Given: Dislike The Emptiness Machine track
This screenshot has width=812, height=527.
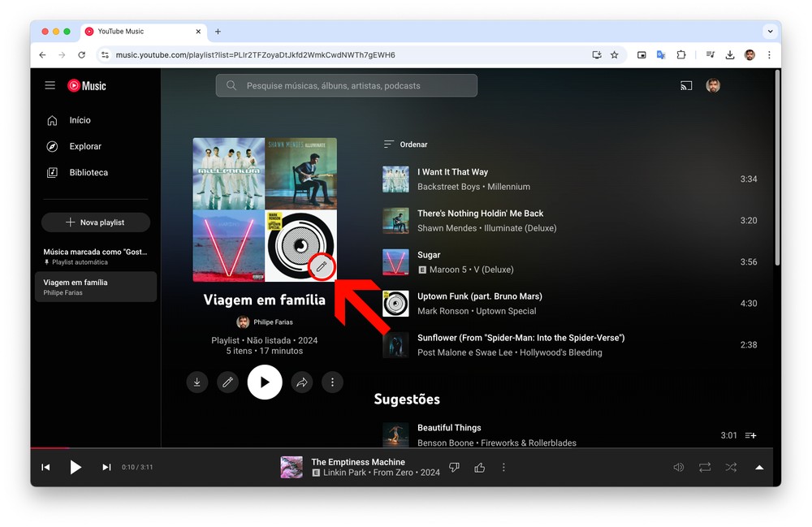Looking at the screenshot, I should tap(455, 468).
